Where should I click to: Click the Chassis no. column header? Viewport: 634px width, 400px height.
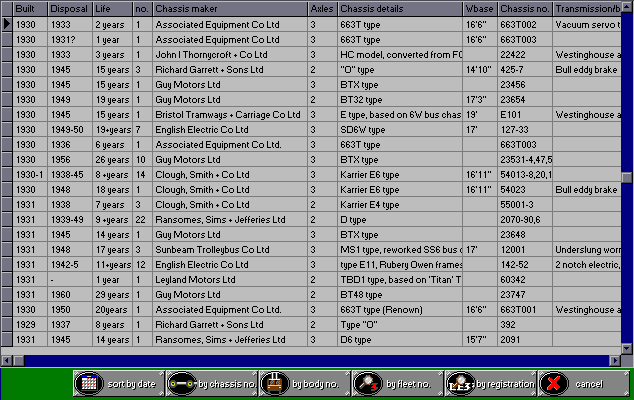coord(525,8)
